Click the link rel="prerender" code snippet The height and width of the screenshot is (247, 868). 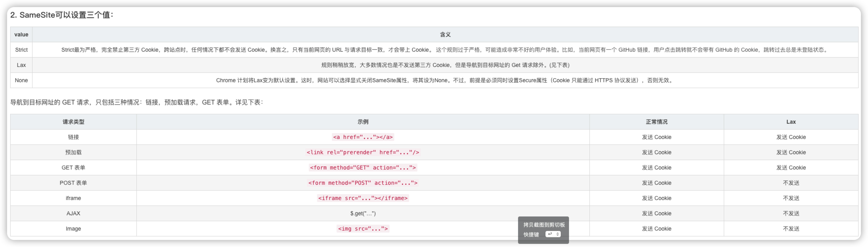coord(362,152)
